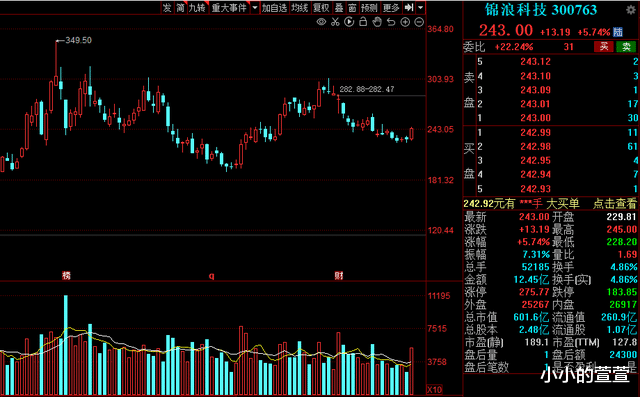
Task: Click the 窗 window button
Action: 352,7
